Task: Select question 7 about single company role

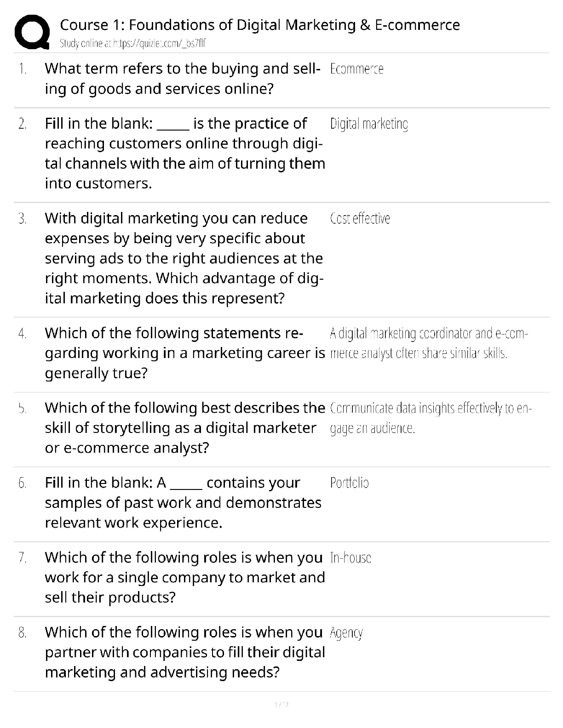Action: click(184, 578)
